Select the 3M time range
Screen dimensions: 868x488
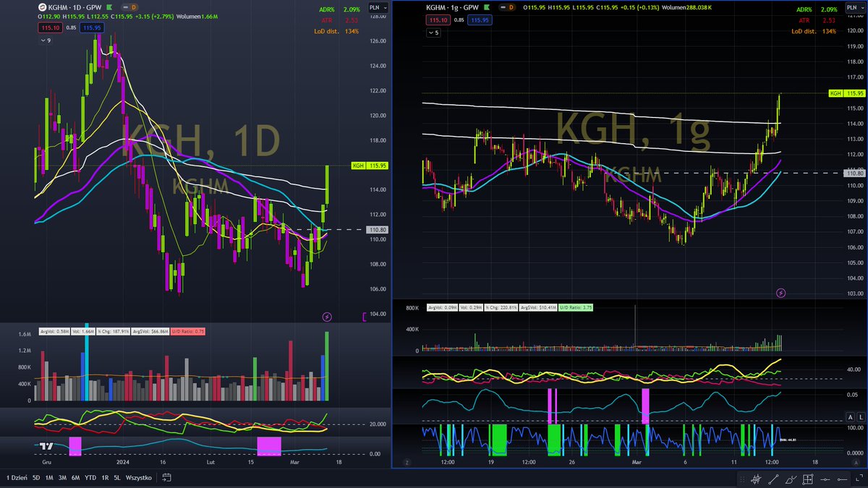[62, 478]
